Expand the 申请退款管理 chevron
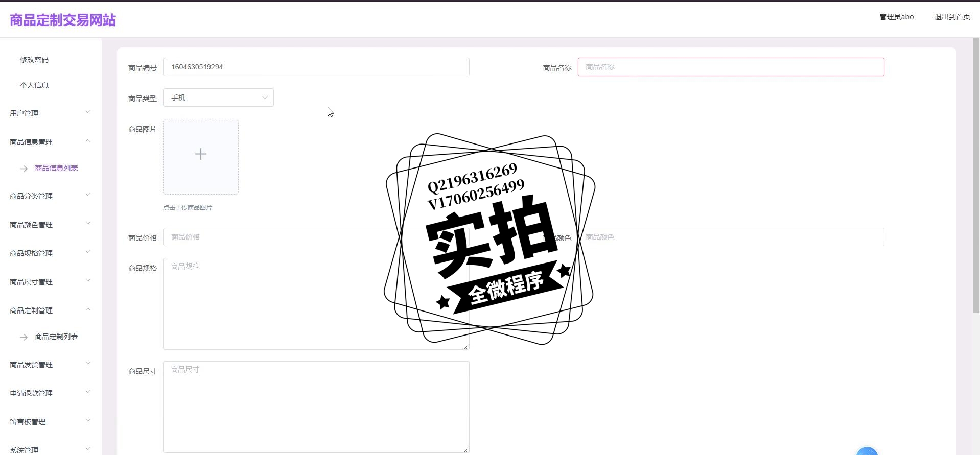The width and height of the screenshot is (980, 455). click(x=88, y=392)
